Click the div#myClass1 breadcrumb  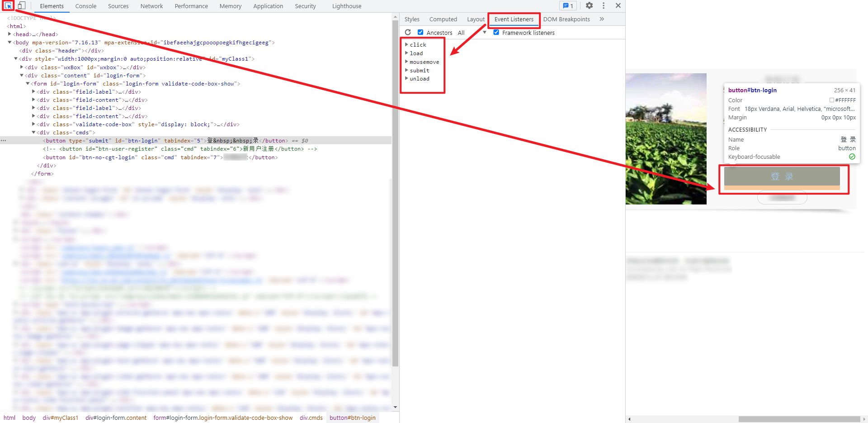point(61,418)
